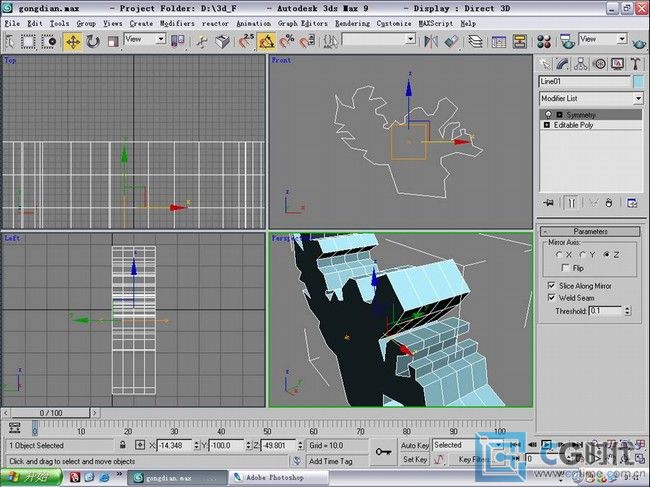Image resolution: width=650 pixels, height=487 pixels.
Task: Select the Select and Move tool
Action: [x=73, y=41]
